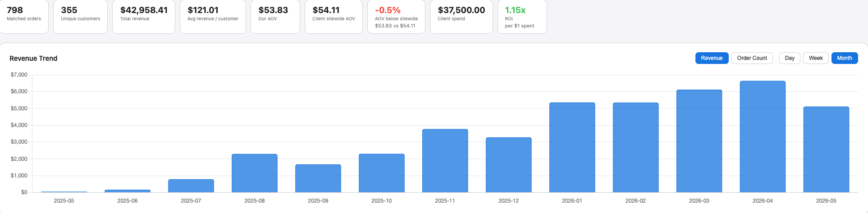
Task: Select the 2025-05 revenue bar
Action: 64,192
